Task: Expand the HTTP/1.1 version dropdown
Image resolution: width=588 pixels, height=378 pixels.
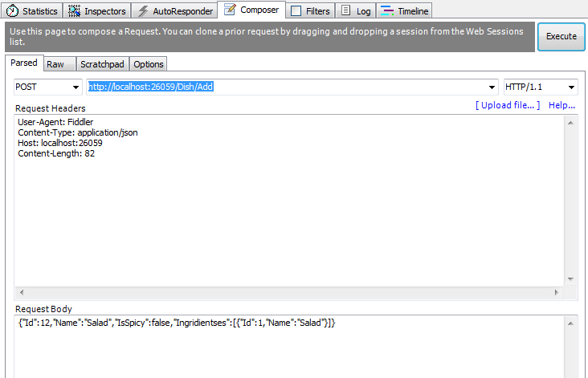Action: (571, 87)
